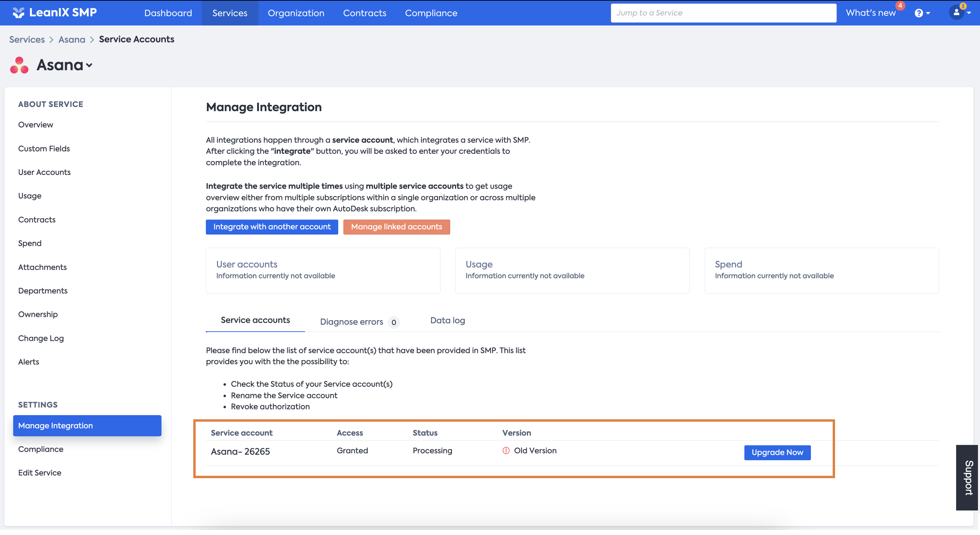The width and height of the screenshot is (980, 535).
Task: Open the Support side tab
Action: [967, 477]
